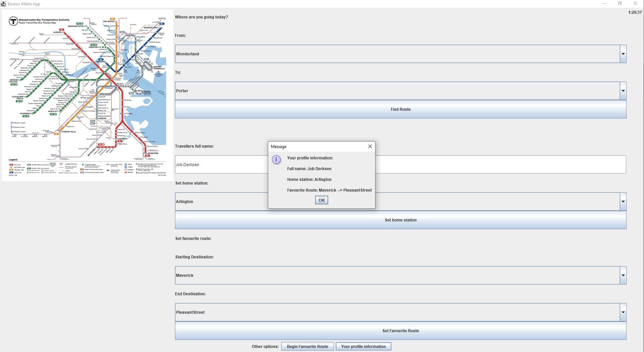Click the Find Route button
This screenshot has width=644, height=352.
[401, 109]
